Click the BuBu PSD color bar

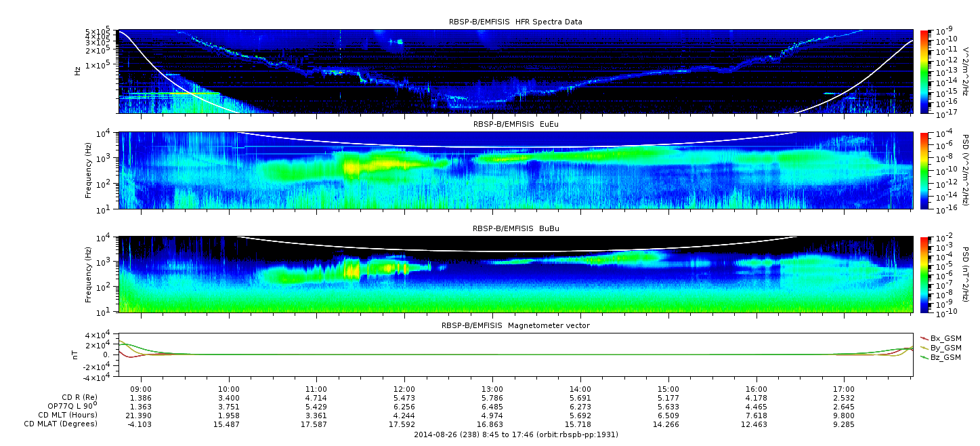click(x=924, y=275)
